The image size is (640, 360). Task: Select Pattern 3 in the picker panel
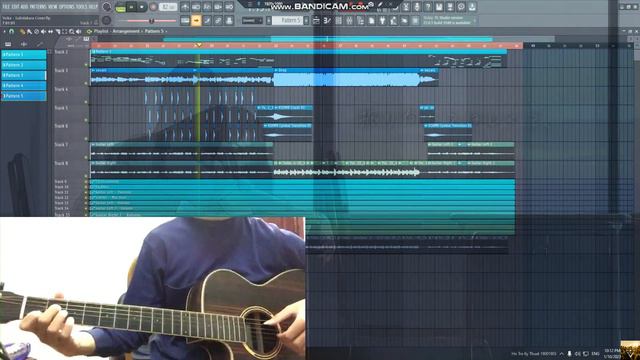tap(24, 76)
